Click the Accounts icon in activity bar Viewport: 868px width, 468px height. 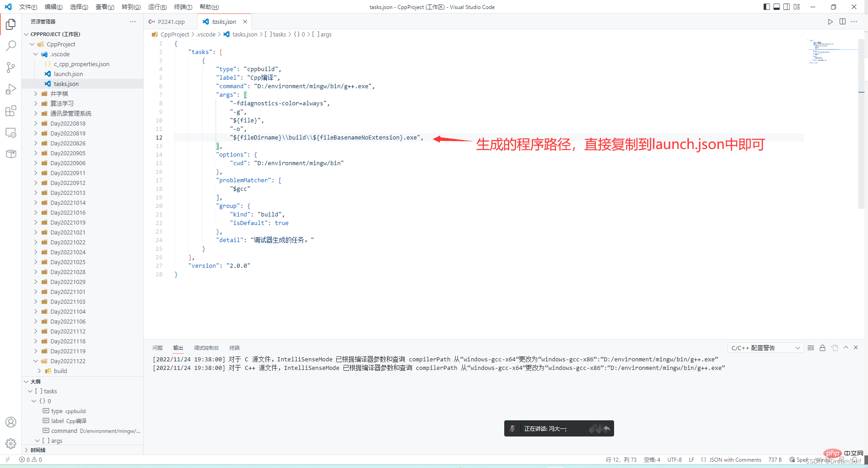pyautogui.click(x=11, y=422)
